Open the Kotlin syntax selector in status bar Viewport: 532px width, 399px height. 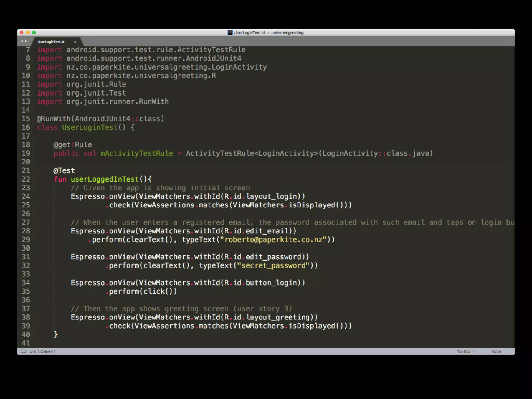[x=496, y=351]
